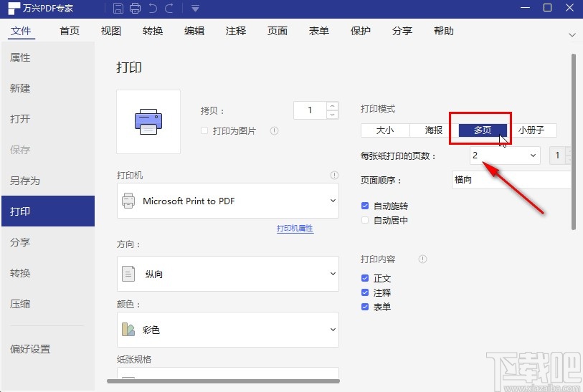Switch to the 注释 ribbon tab
Screen dimensions: 583x392
(236, 31)
